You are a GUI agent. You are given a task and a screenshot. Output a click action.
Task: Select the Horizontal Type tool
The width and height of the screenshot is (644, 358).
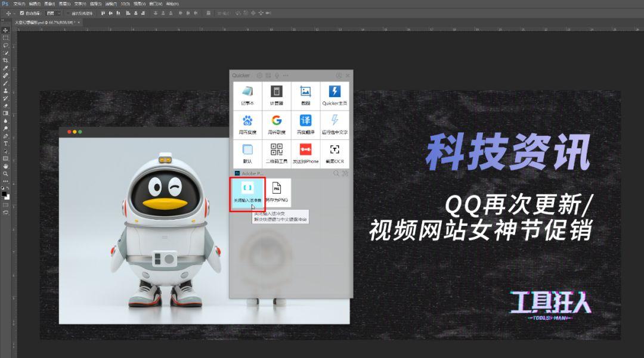[5, 144]
